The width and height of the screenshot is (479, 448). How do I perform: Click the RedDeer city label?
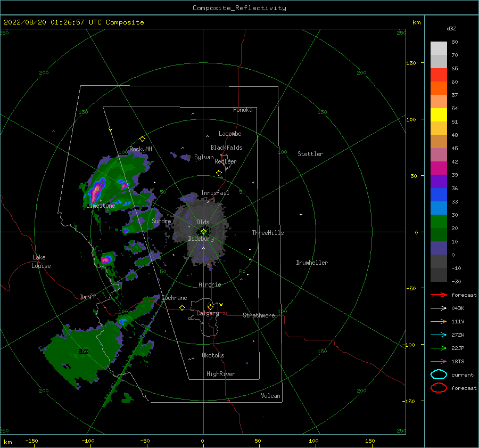coord(226,161)
